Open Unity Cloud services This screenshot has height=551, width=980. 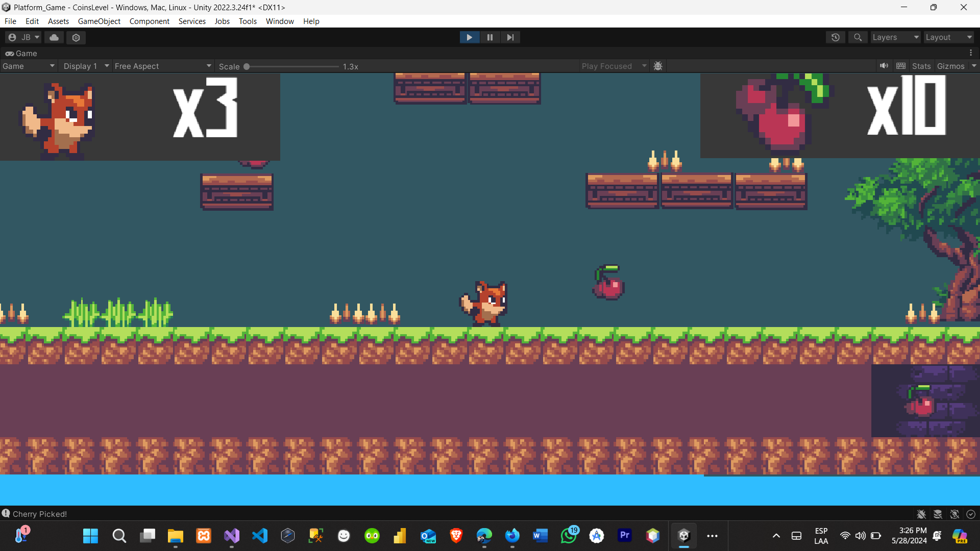point(54,37)
